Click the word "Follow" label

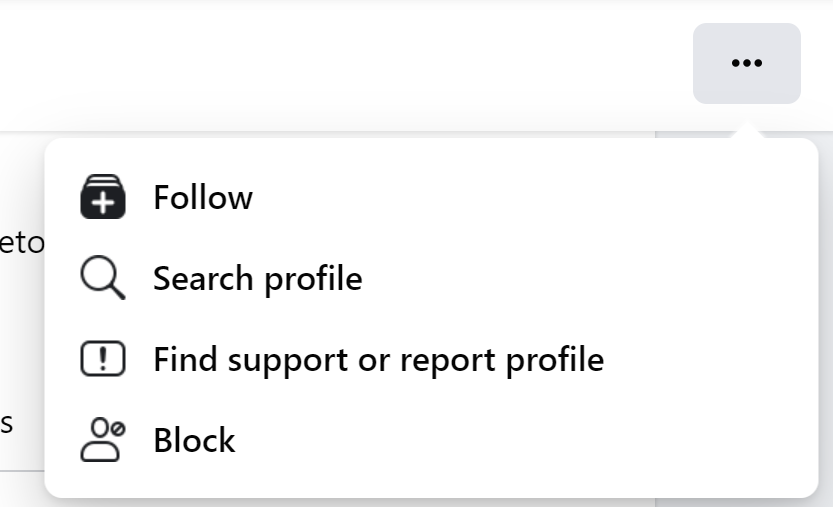[x=203, y=198]
